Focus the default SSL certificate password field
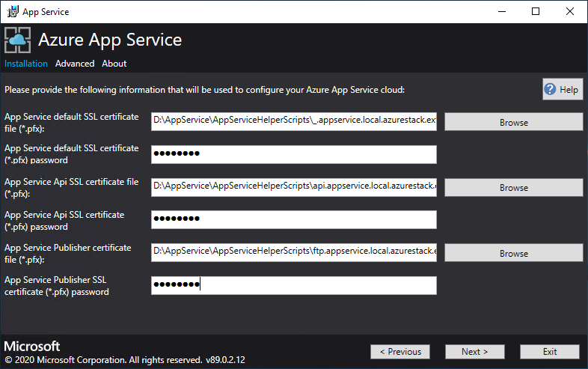The height and width of the screenshot is (369, 588). pyautogui.click(x=293, y=154)
